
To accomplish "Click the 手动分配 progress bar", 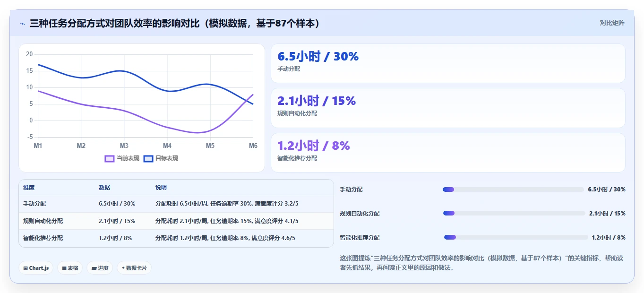I will click(x=513, y=190).
